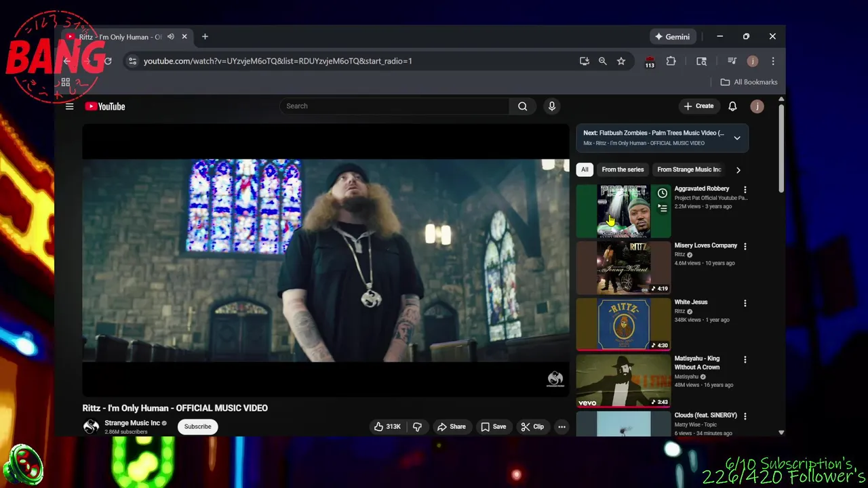
Task: Click the Project Pat Official Youtube channel name
Action: point(711,198)
